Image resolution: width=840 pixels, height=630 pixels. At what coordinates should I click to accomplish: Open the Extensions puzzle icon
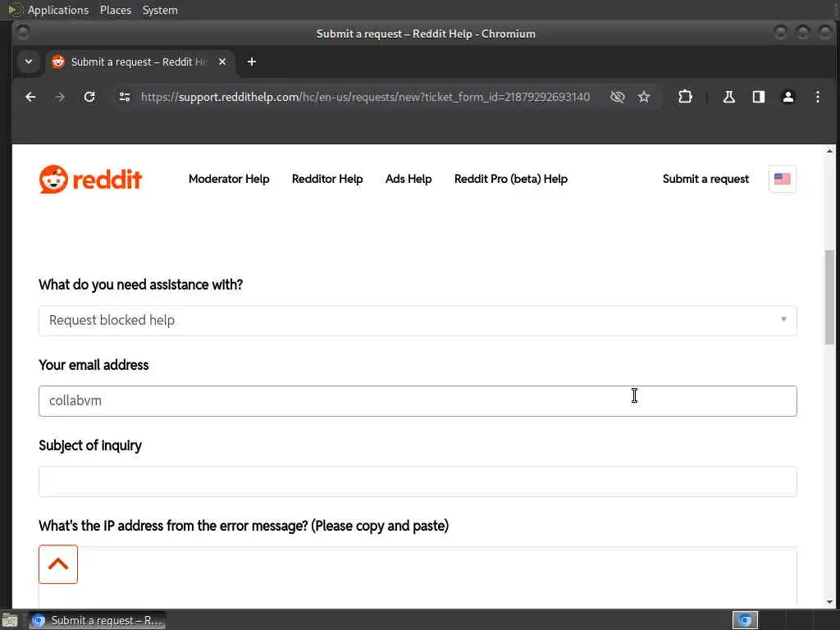pyautogui.click(x=685, y=97)
